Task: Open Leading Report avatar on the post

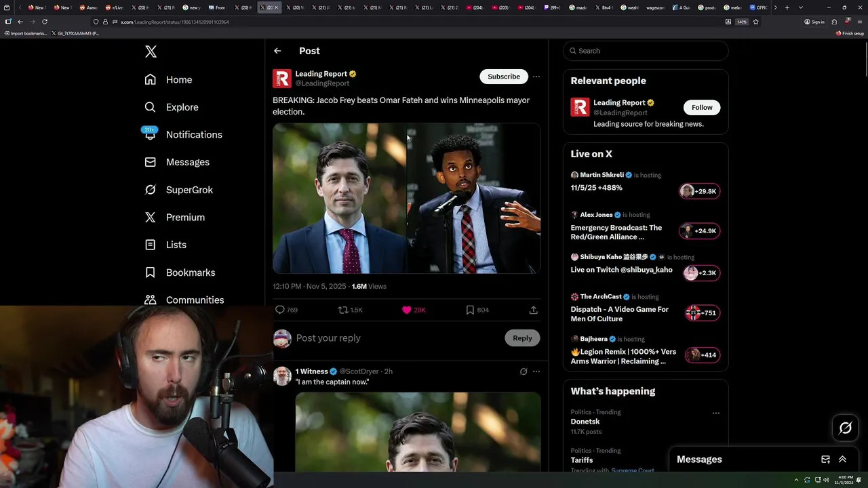Action: [x=282, y=79]
